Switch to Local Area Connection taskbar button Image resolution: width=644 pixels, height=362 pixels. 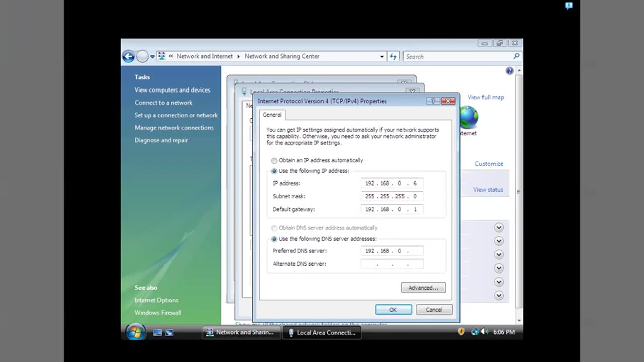coord(321,332)
